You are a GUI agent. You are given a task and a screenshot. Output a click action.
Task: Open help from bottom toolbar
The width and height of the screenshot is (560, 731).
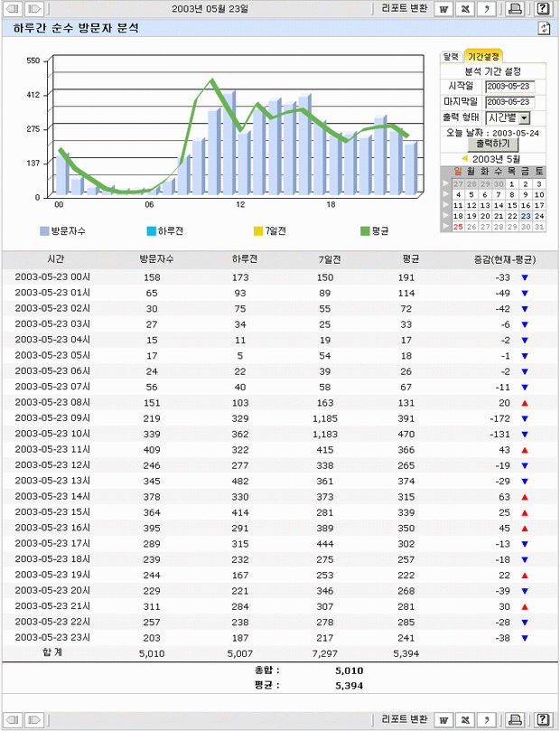point(543,720)
